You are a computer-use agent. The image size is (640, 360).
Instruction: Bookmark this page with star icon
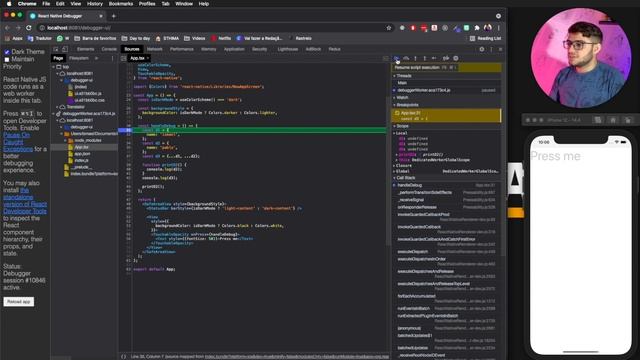point(389,28)
